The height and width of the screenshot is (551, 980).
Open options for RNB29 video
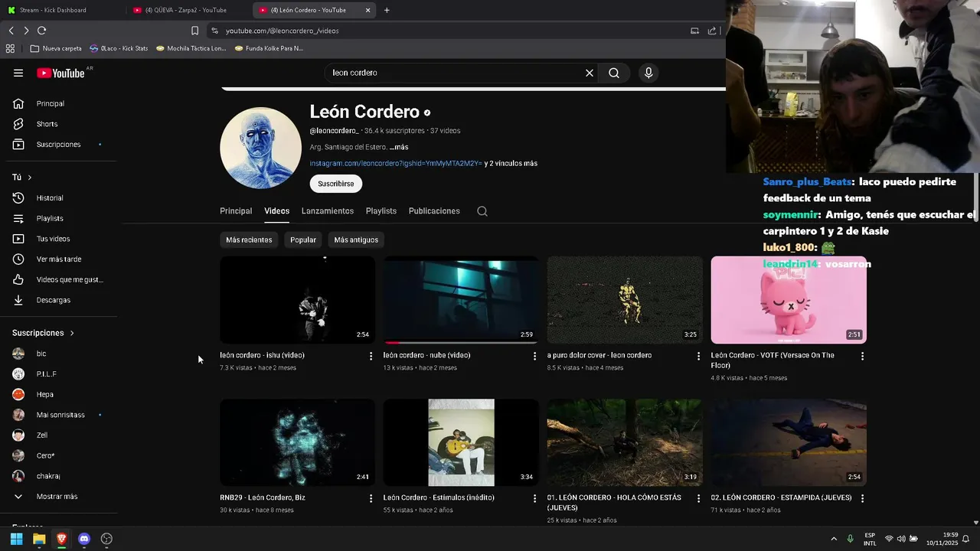click(x=371, y=498)
